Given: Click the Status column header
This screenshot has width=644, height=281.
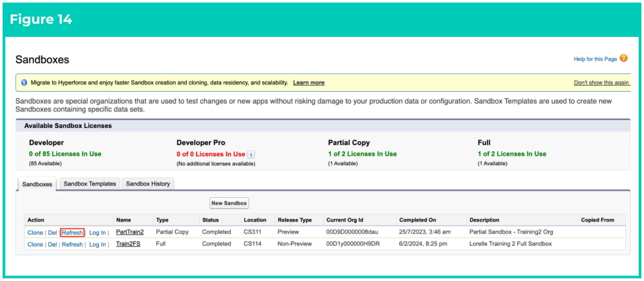Looking at the screenshot, I should (210, 220).
